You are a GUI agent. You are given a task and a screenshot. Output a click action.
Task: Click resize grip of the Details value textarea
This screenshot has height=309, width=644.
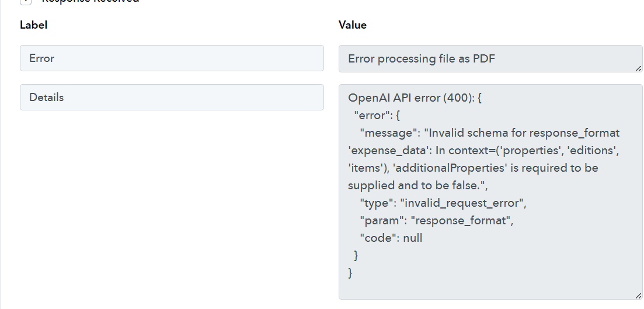(638, 296)
